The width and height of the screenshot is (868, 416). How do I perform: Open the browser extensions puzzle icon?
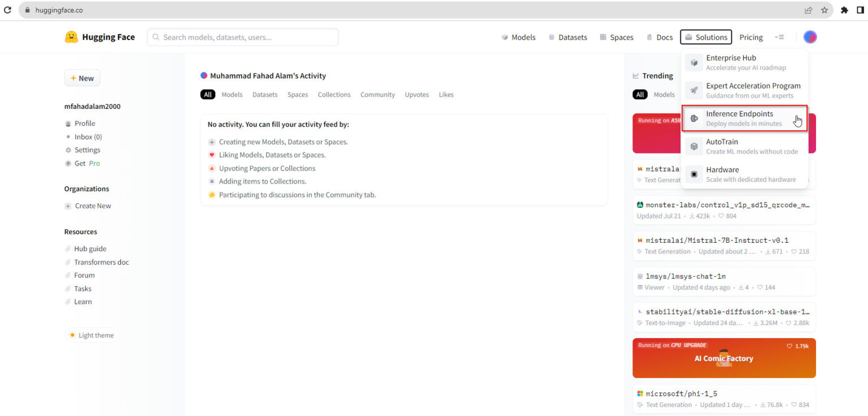click(x=844, y=10)
